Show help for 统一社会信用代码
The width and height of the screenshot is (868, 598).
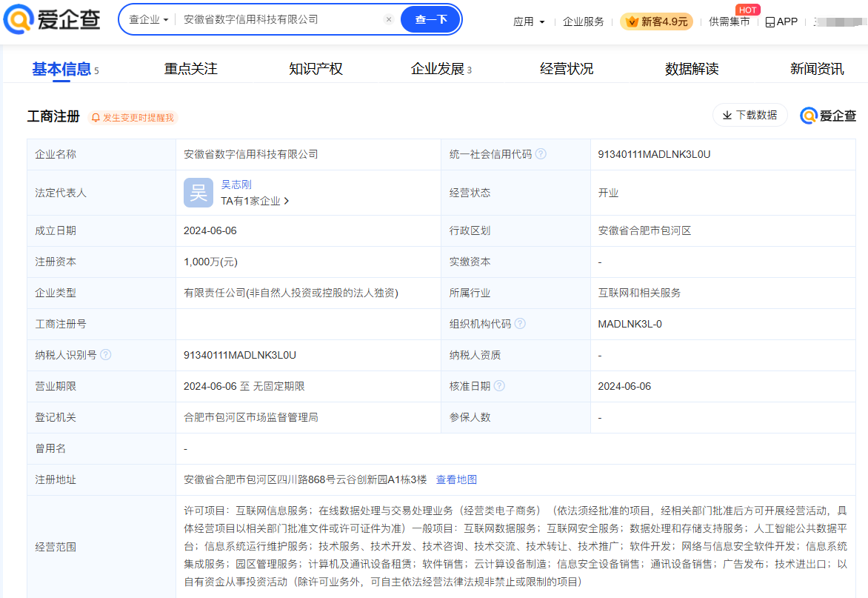[x=541, y=154]
